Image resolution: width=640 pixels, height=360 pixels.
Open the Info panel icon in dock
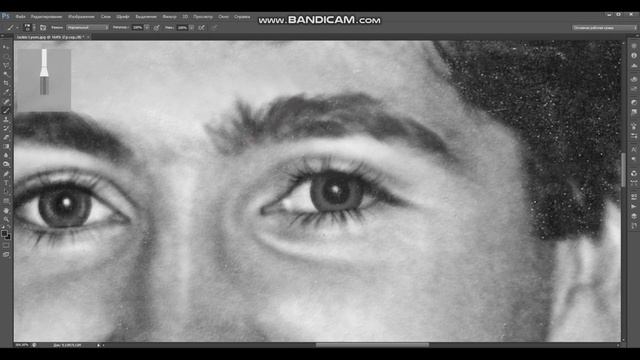pos(634,56)
